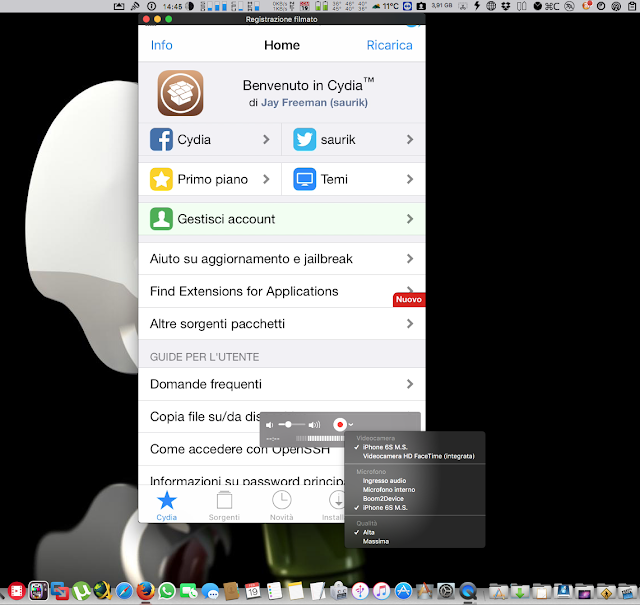Set recording quality to Massima
This screenshot has height=605, width=640.
point(376,541)
